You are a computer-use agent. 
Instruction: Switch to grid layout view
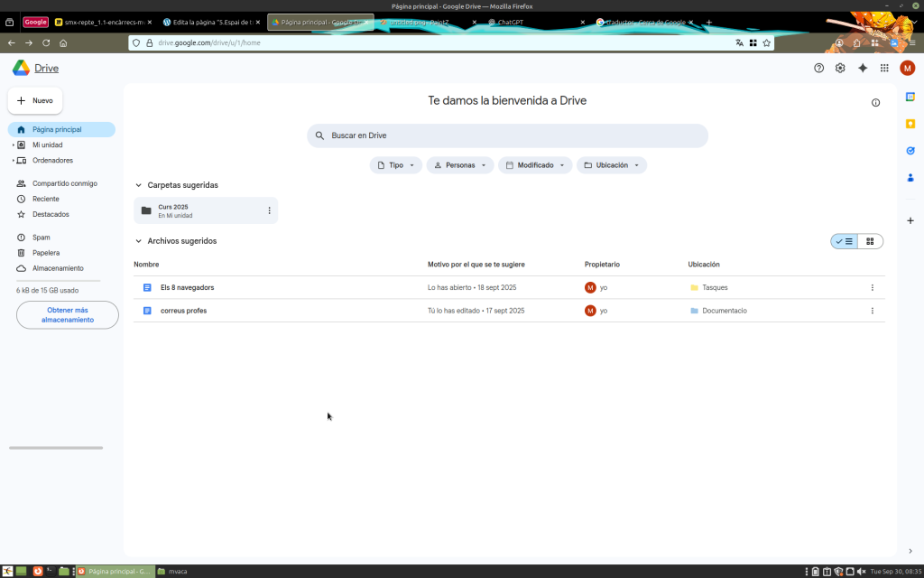(x=870, y=241)
